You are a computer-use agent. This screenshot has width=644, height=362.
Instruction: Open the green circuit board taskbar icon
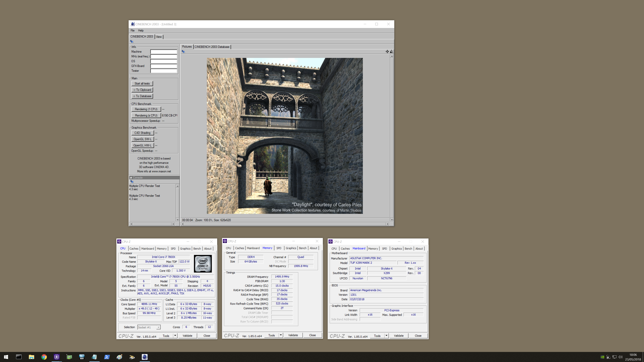coord(69,357)
